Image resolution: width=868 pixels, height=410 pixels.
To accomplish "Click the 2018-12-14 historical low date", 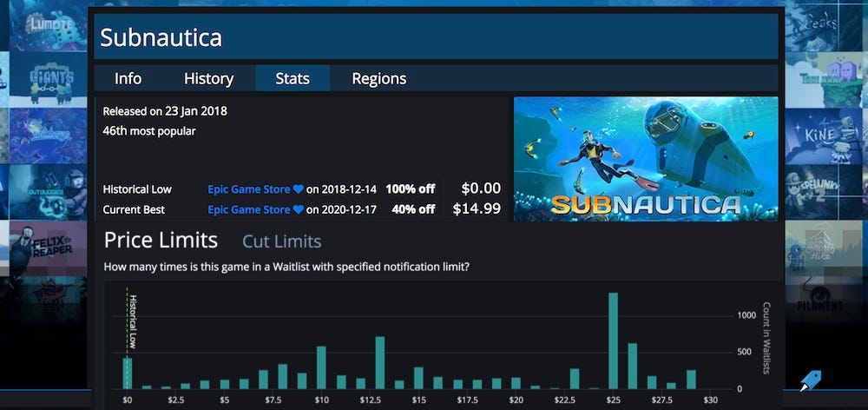I will (x=349, y=189).
